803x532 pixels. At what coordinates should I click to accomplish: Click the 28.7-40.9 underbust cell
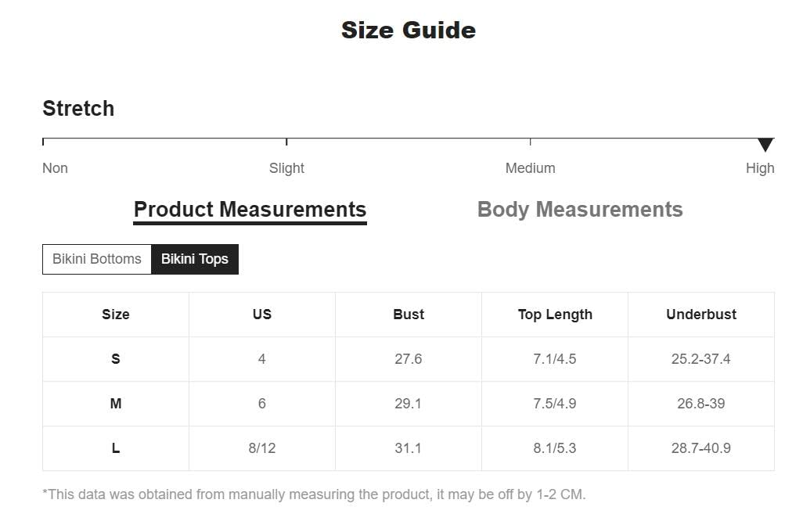pos(701,448)
